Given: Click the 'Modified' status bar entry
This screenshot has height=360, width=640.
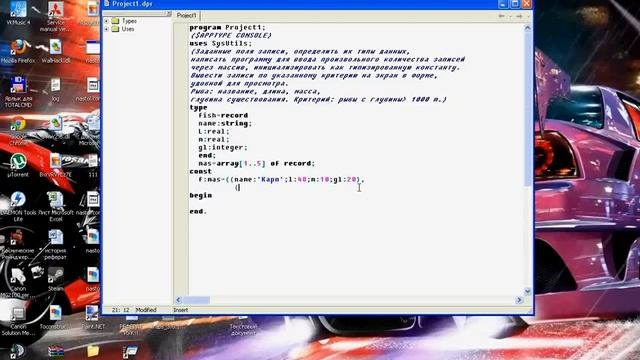Looking at the screenshot, I should (146, 310).
